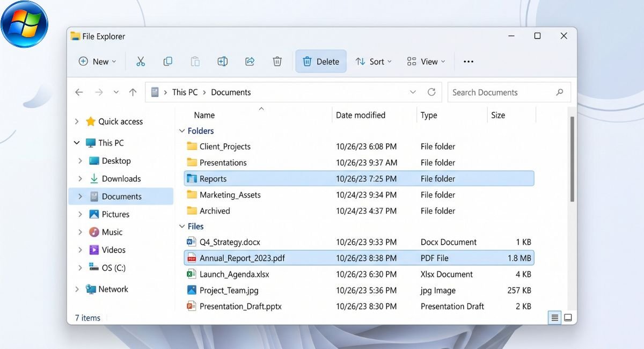Go forward with the right arrow
This screenshot has width=644, height=349.
(99, 92)
